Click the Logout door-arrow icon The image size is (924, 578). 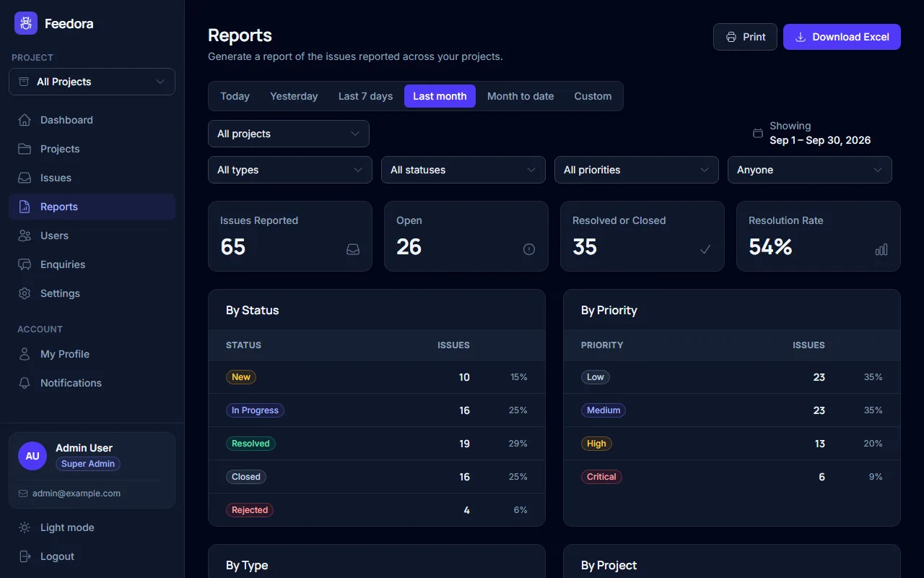click(25, 556)
